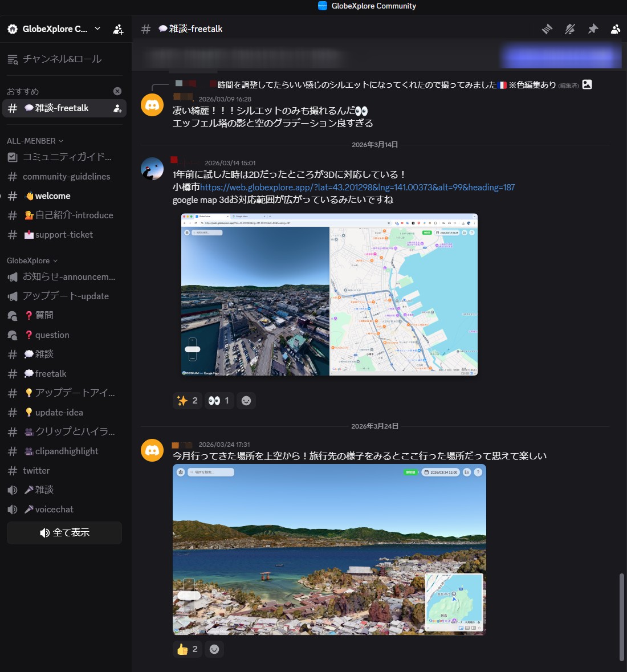Click the avatar of the 2026/03/09 16:28 message

(x=152, y=105)
